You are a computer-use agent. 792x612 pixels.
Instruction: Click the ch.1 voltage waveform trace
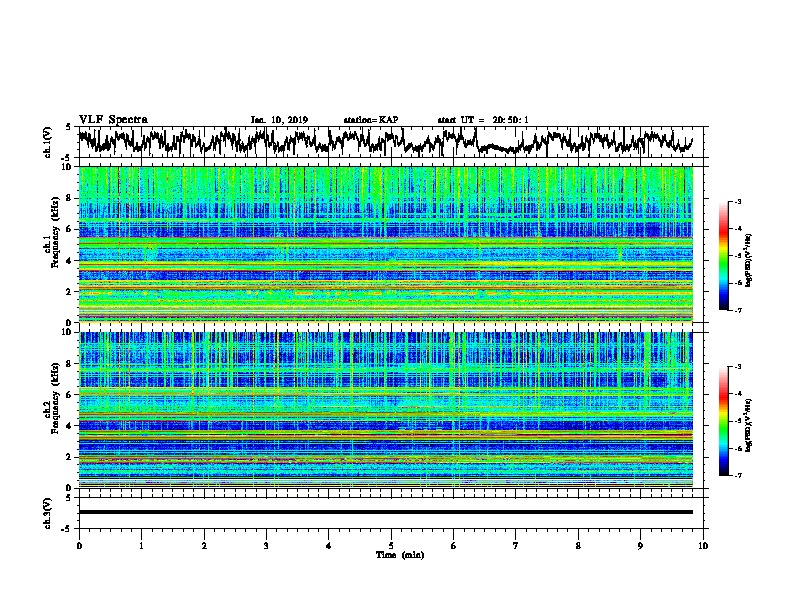point(385,141)
